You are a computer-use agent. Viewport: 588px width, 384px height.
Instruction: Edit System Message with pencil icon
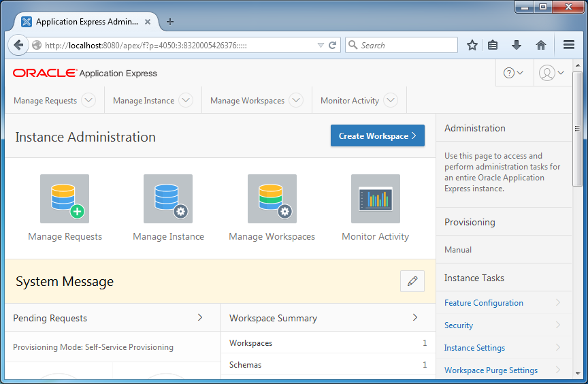pyautogui.click(x=412, y=281)
